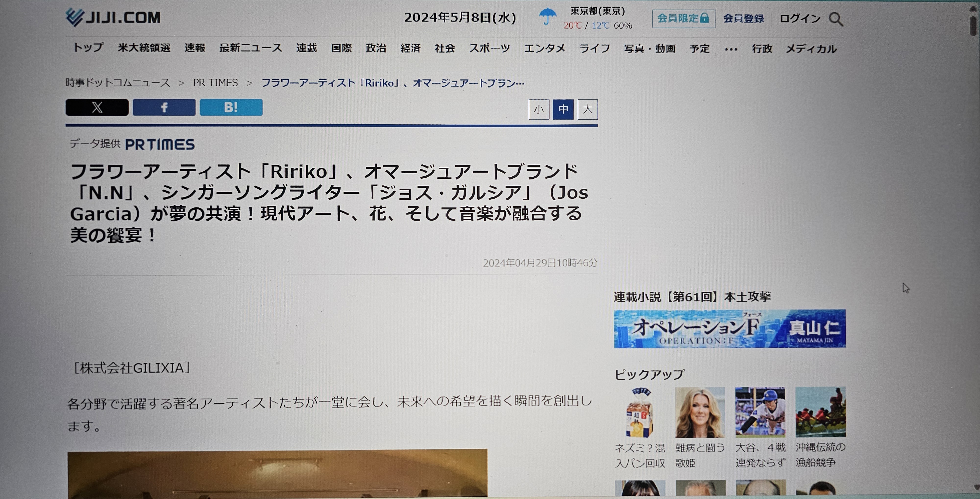The height and width of the screenshot is (499, 980).
Task: Set font size to 大
Action: coord(588,110)
